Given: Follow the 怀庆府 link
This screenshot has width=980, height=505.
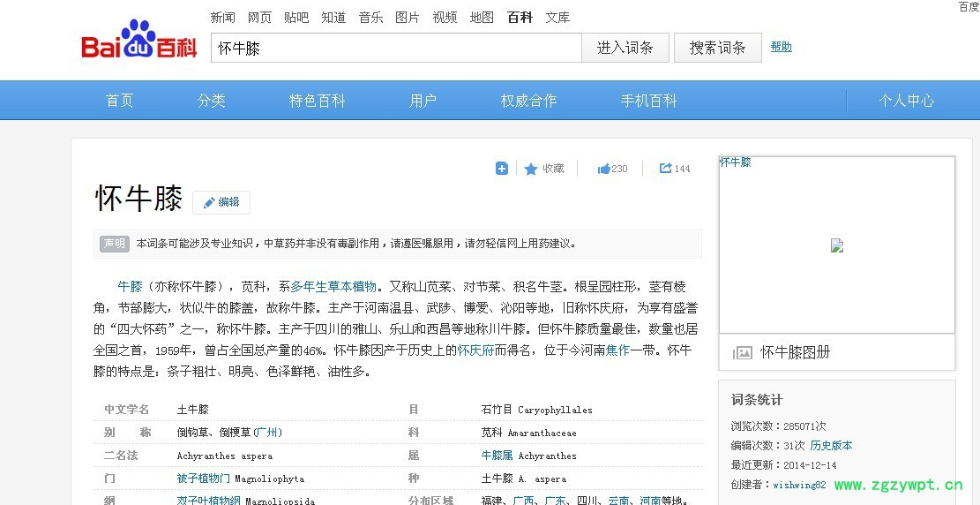Looking at the screenshot, I should pos(475,350).
